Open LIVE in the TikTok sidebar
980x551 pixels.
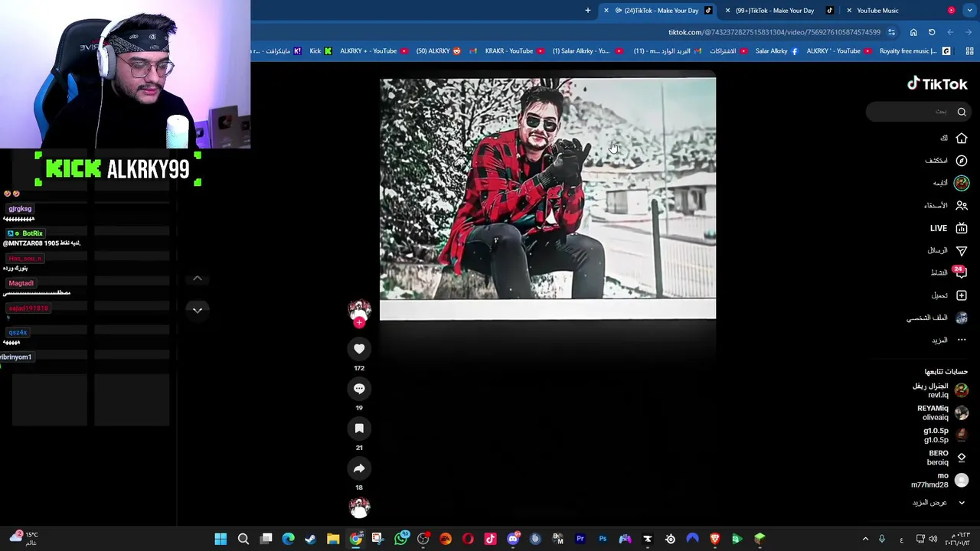949,228
